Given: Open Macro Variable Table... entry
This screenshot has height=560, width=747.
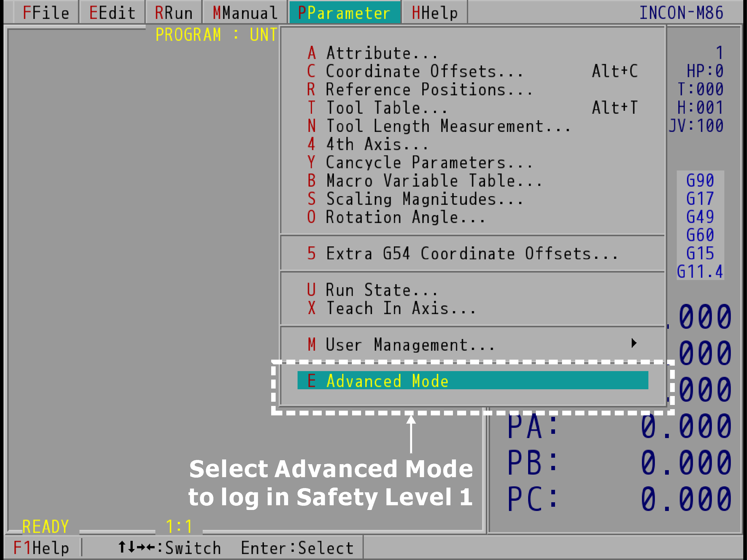Looking at the screenshot, I should point(473,181).
